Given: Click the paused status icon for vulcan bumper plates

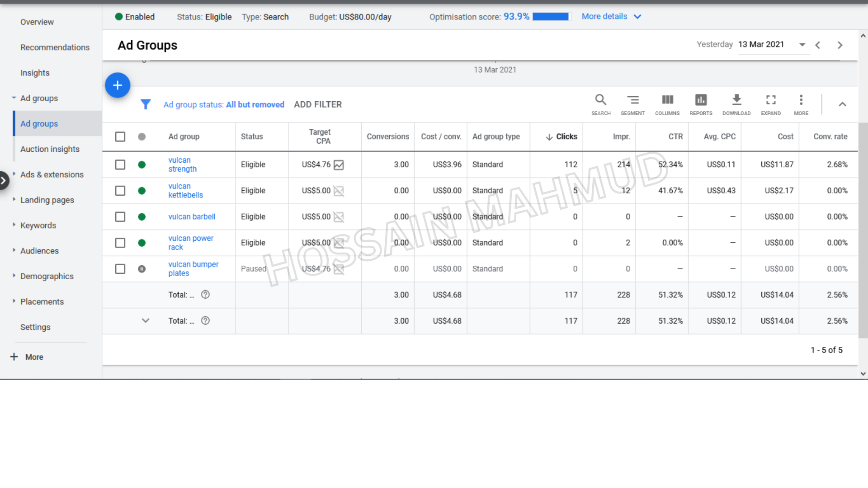Looking at the screenshot, I should [142, 269].
